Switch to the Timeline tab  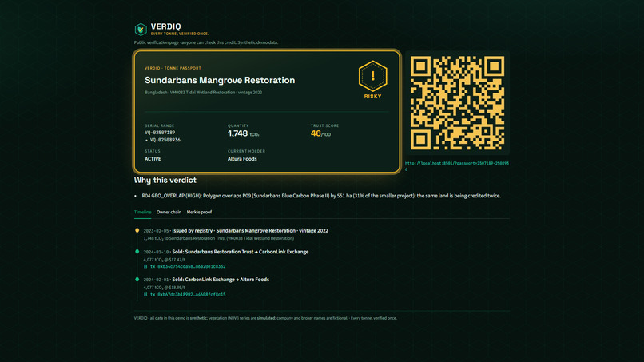[x=142, y=212]
